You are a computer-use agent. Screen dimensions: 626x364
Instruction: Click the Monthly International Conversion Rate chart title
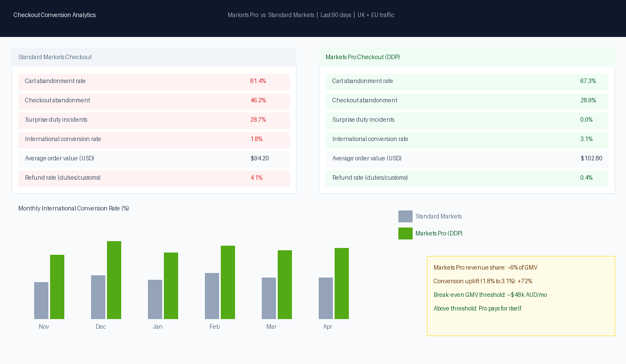pos(73,208)
